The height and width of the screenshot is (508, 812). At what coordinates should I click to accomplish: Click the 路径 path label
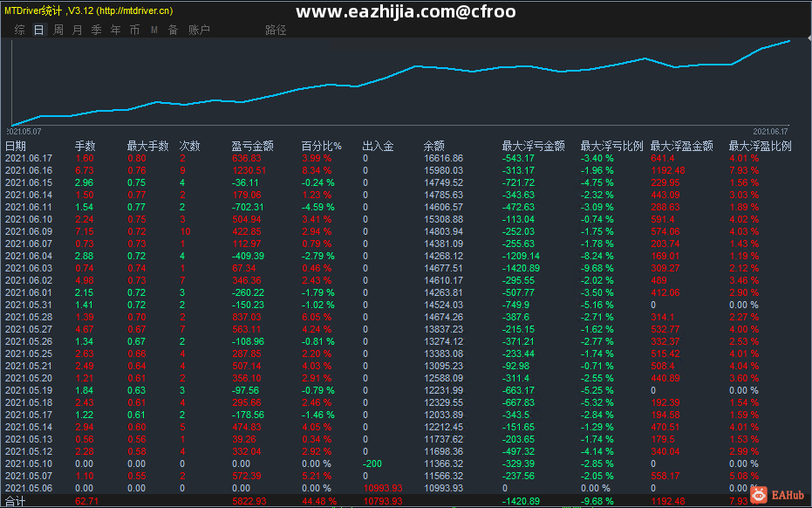tap(276, 30)
